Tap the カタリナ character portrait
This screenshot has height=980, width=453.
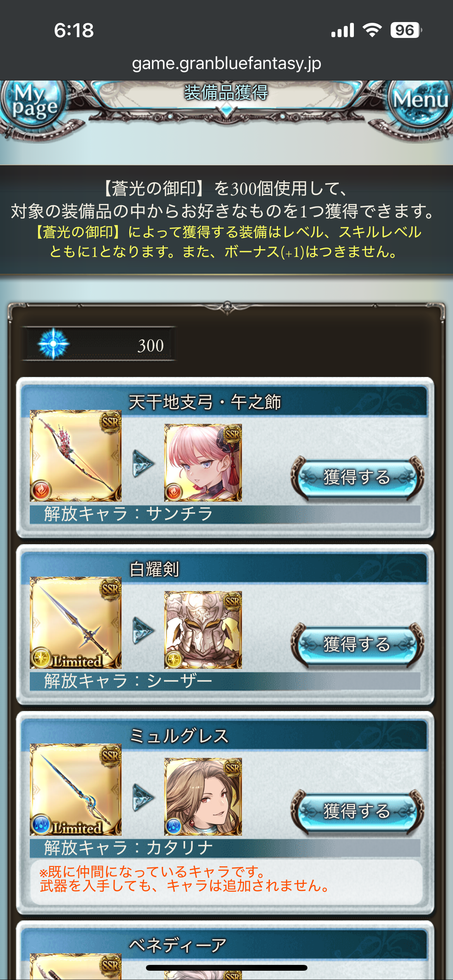[203, 797]
